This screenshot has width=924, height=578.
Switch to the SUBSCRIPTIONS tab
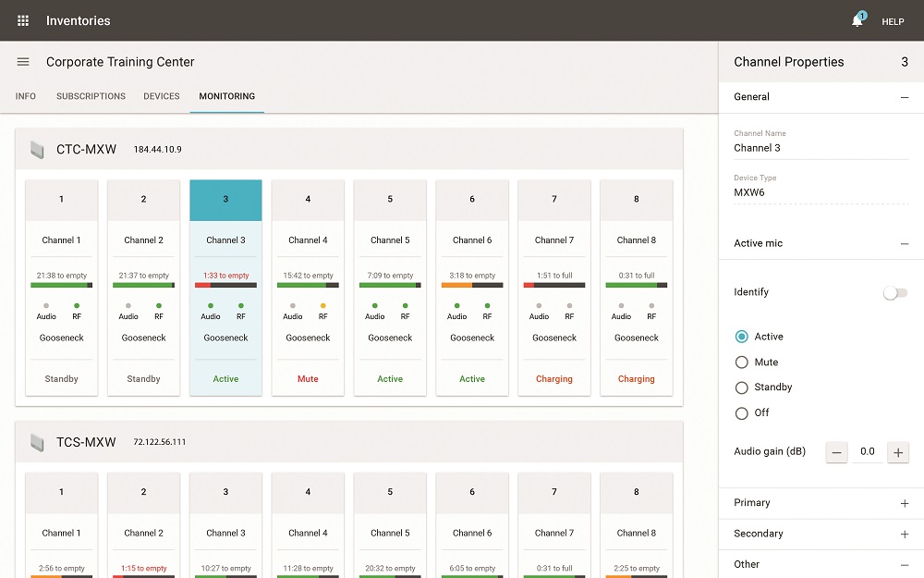coord(91,96)
